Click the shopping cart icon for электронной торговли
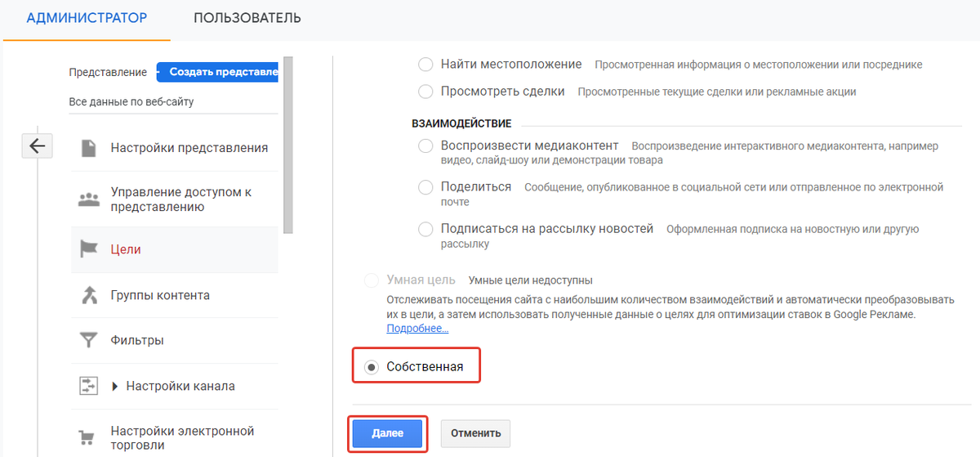The image size is (980, 457). 88,437
